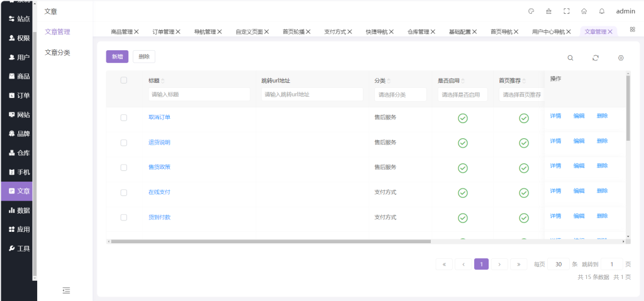Toggle 首页推荐 status for 退货说明
The height and width of the screenshot is (301, 644).
pos(524,143)
